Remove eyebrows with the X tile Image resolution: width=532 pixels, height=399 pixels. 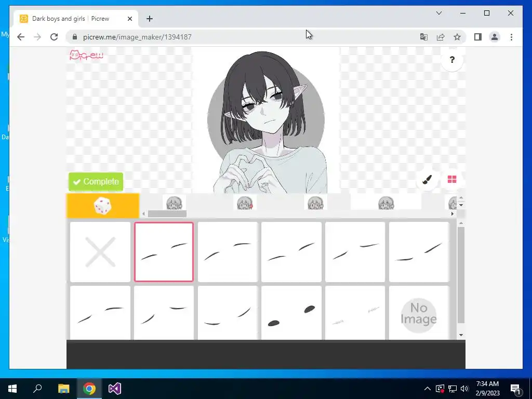point(100,252)
